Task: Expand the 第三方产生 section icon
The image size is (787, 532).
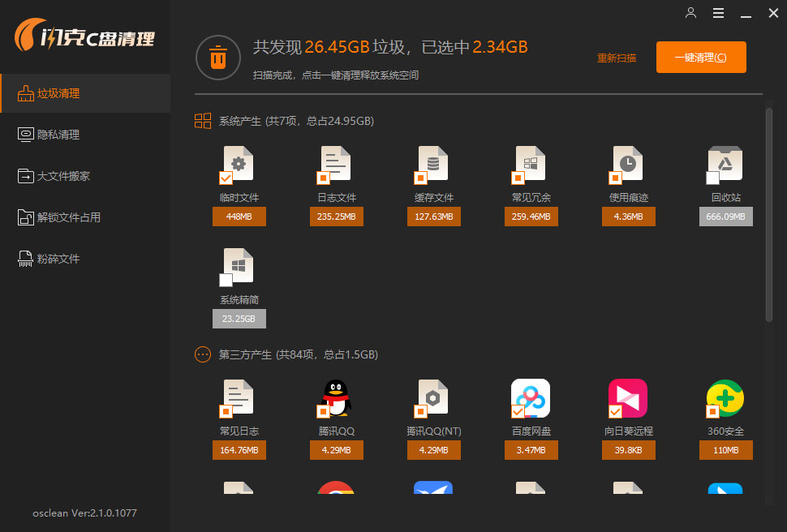Action: click(203, 354)
